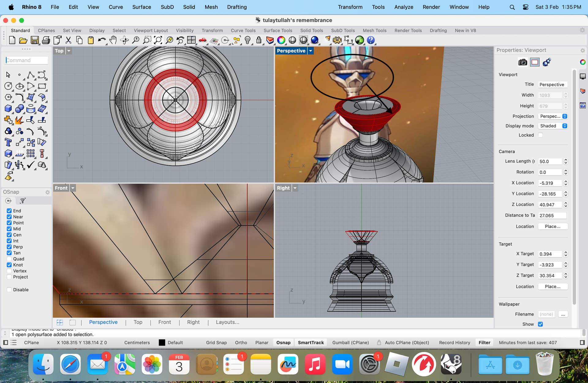Click the Command input field
This screenshot has height=383, width=588.
pyautogui.click(x=27, y=60)
